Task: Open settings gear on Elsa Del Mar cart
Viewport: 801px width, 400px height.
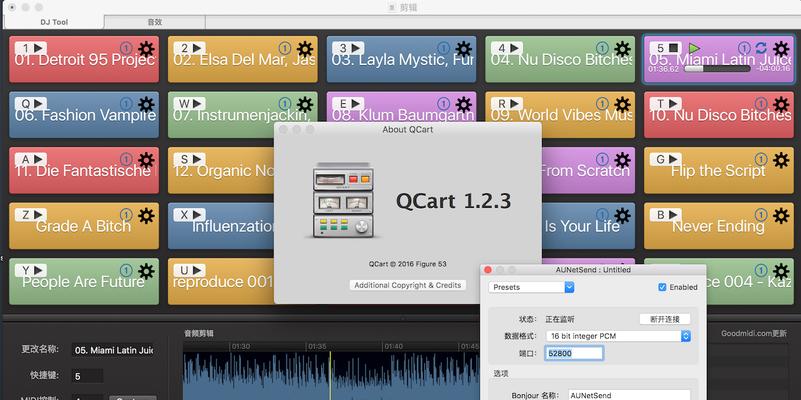Action: (x=305, y=49)
